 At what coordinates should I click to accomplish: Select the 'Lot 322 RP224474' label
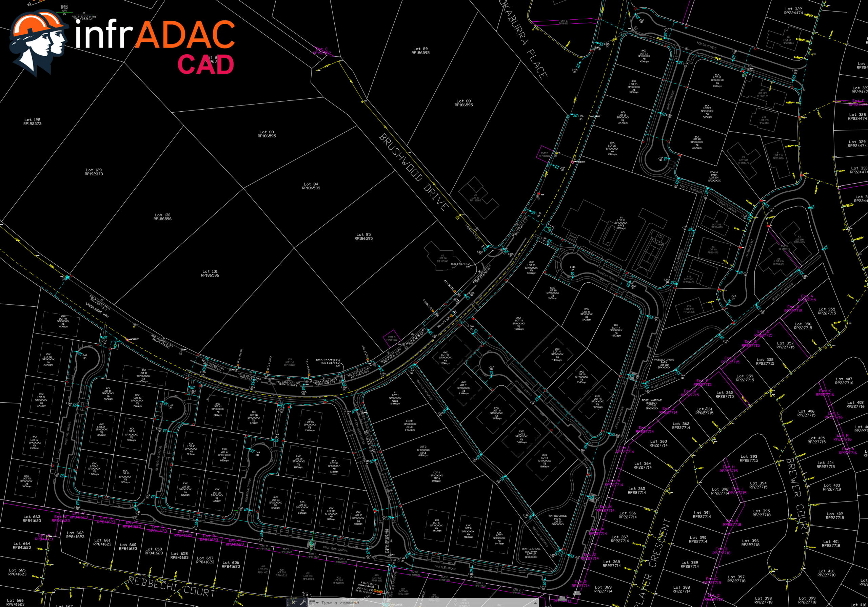coord(793,11)
